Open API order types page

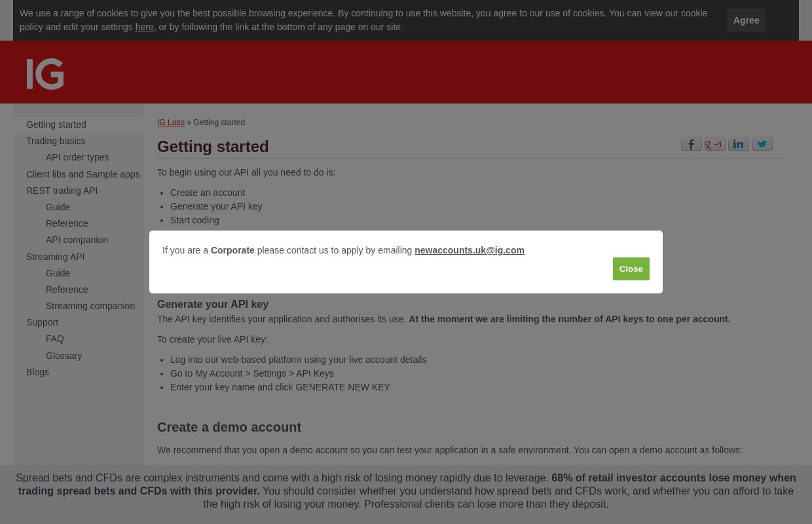tap(77, 157)
